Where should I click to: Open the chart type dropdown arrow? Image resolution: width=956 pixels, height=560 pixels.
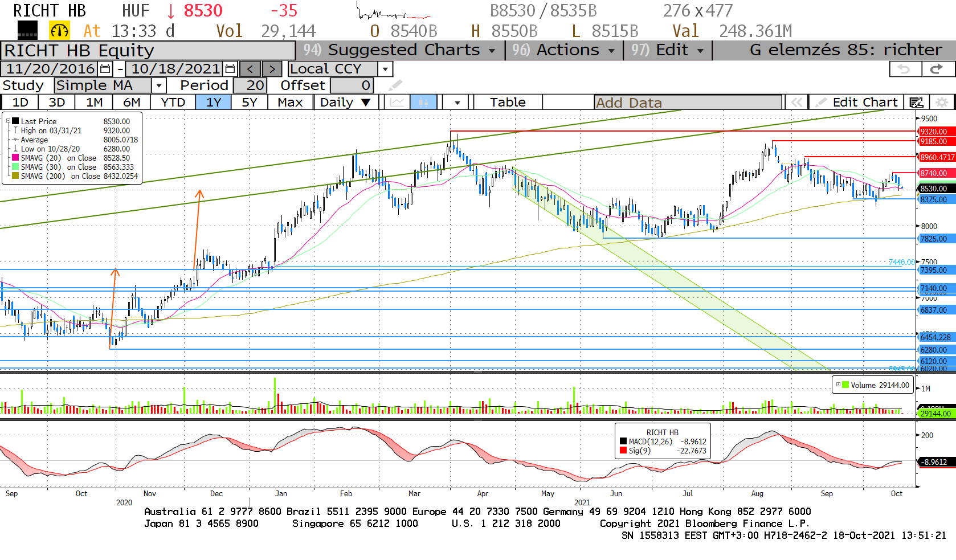point(457,103)
